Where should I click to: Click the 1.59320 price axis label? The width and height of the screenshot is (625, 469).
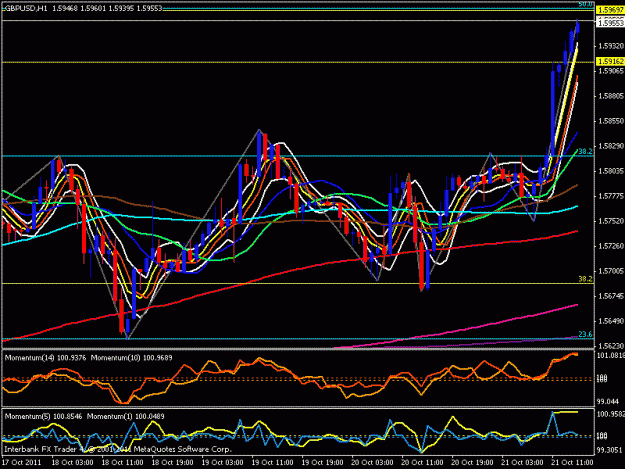(611, 46)
